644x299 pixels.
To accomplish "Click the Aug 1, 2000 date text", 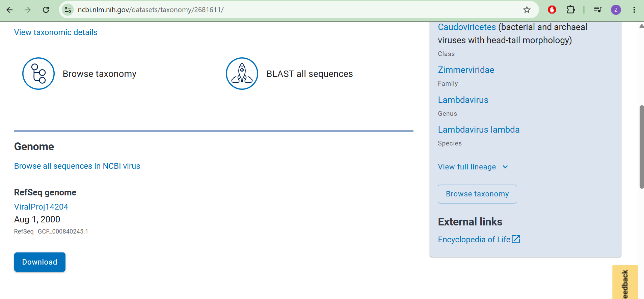I will (x=37, y=219).
